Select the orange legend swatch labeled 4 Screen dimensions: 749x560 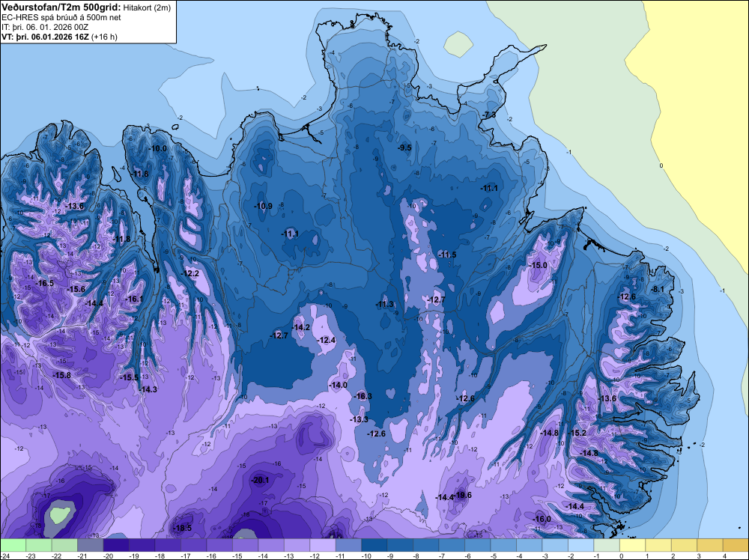coord(736,545)
